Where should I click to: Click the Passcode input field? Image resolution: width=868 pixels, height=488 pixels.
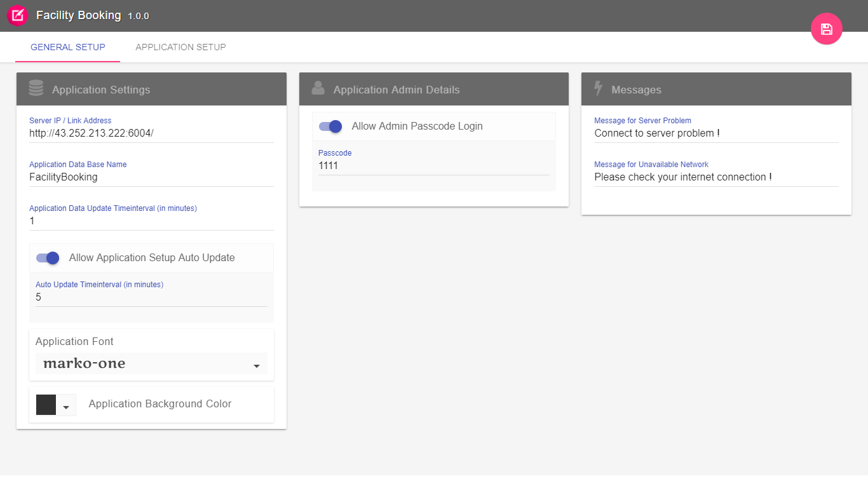click(433, 166)
